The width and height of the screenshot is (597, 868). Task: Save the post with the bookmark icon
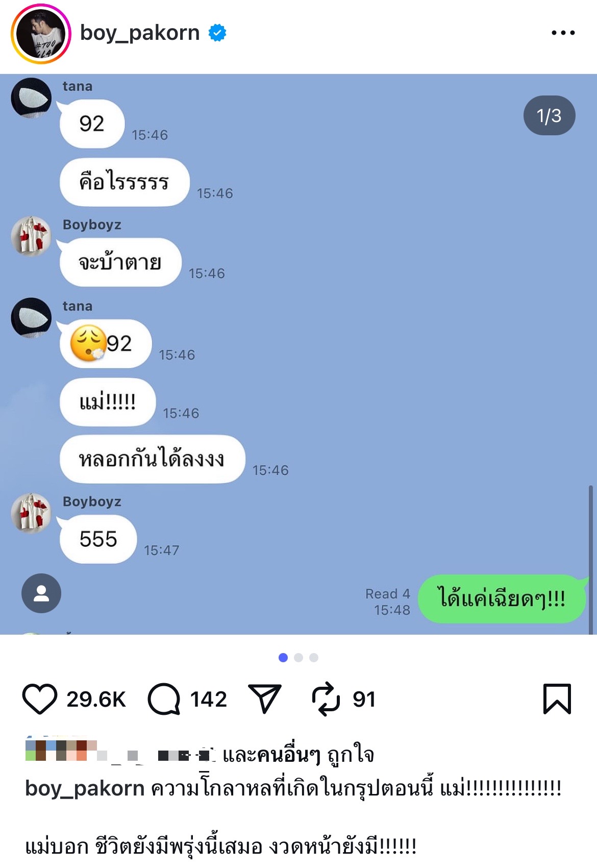tap(557, 698)
